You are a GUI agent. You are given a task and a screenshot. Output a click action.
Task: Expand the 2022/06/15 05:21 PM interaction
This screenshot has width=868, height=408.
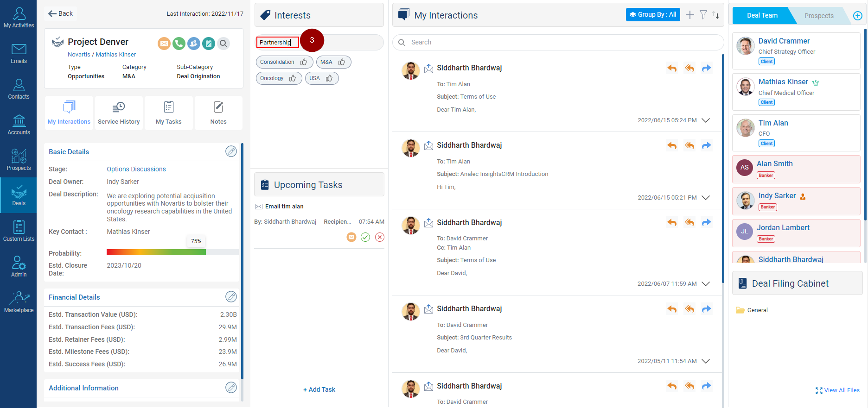[x=706, y=198]
